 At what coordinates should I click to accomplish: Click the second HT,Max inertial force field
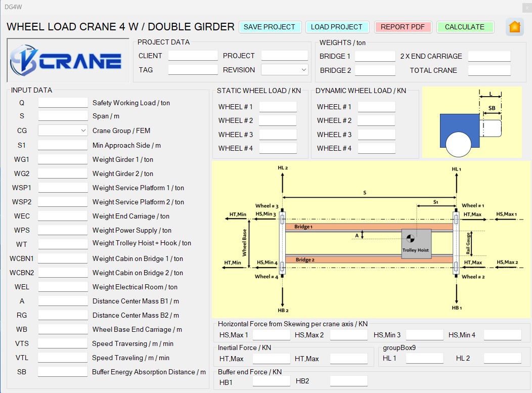pos(349,359)
